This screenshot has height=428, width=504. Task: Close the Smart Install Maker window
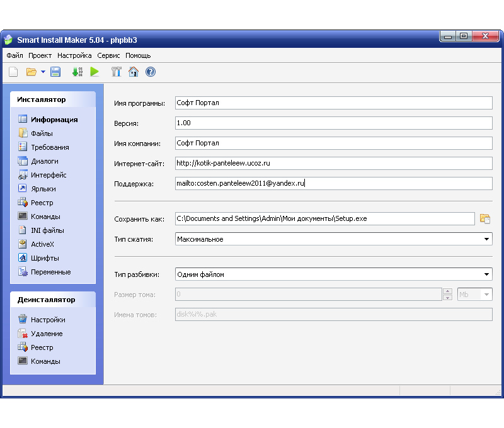pyautogui.click(x=485, y=37)
